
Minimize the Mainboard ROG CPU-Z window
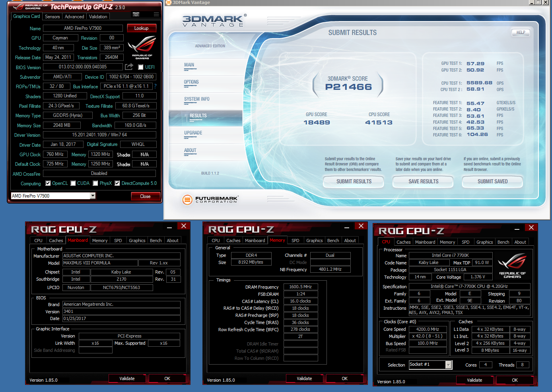point(169,227)
